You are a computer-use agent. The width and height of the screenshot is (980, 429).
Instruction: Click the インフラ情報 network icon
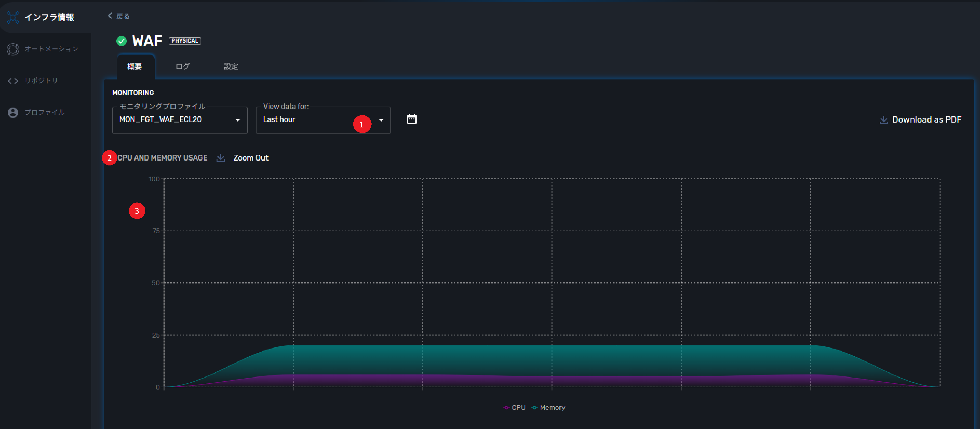tap(13, 17)
